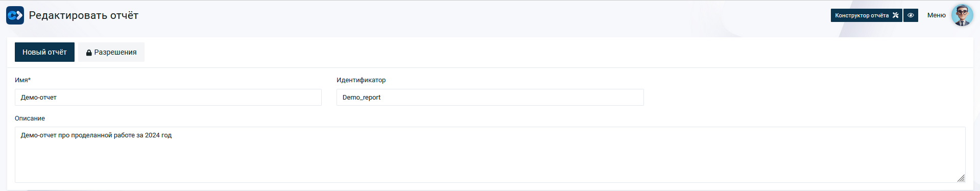
Task: Click the resize grip of Описание box
Action: click(961, 178)
